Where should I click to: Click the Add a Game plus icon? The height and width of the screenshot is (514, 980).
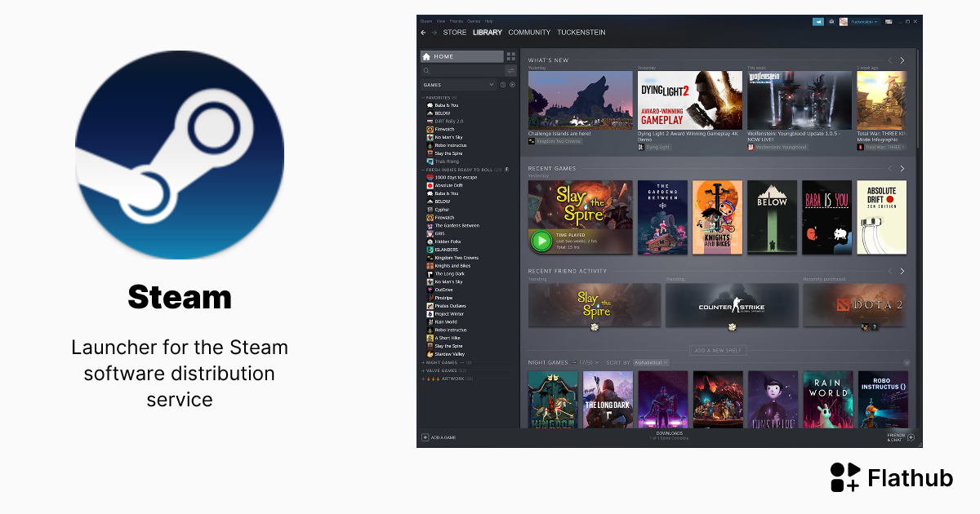[x=425, y=437]
